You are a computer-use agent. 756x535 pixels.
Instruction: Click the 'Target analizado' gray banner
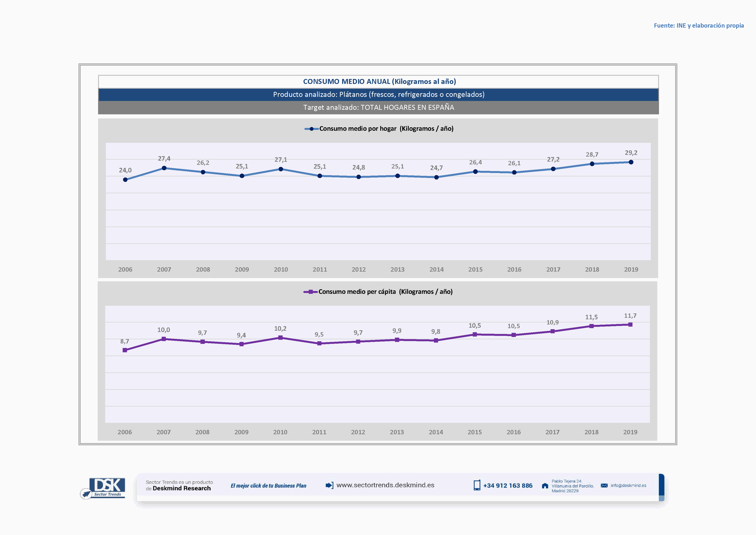pos(378,107)
